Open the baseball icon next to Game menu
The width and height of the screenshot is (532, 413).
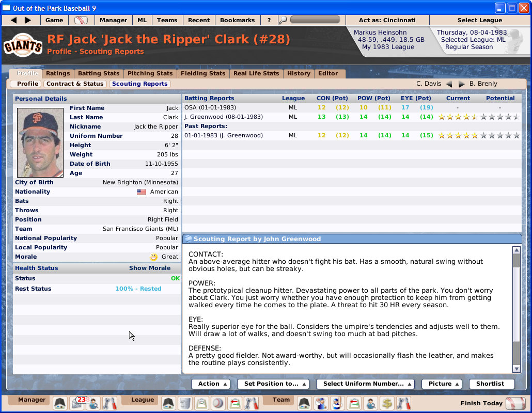coord(82,20)
